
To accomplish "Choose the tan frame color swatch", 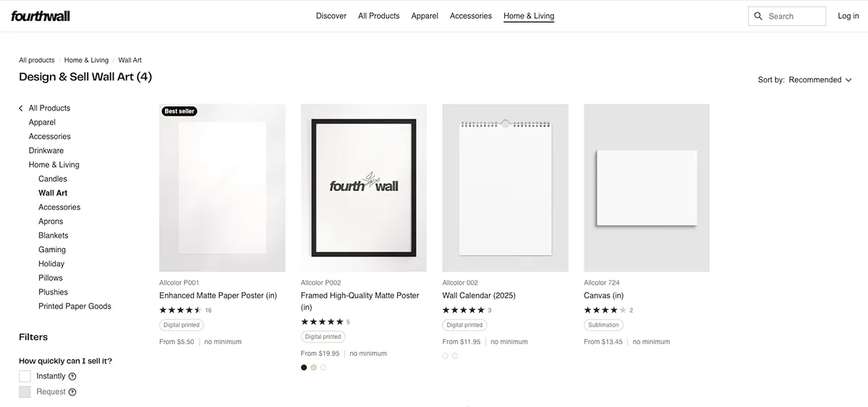I will (314, 367).
